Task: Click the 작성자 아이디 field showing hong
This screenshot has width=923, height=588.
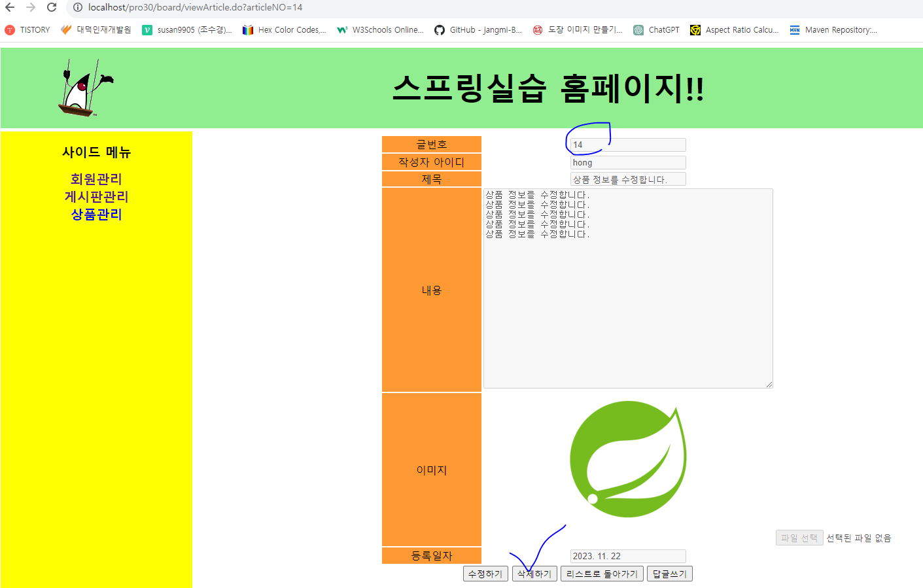Action: pyautogui.click(x=628, y=162)
